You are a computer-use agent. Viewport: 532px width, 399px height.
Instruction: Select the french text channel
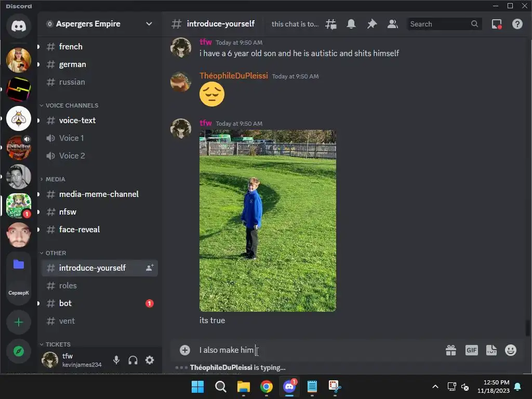99,46
